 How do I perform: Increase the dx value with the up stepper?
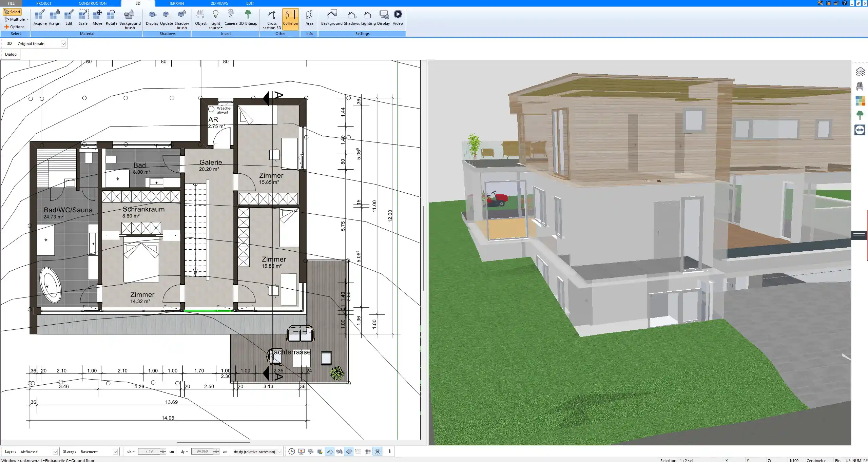point(163,450)
